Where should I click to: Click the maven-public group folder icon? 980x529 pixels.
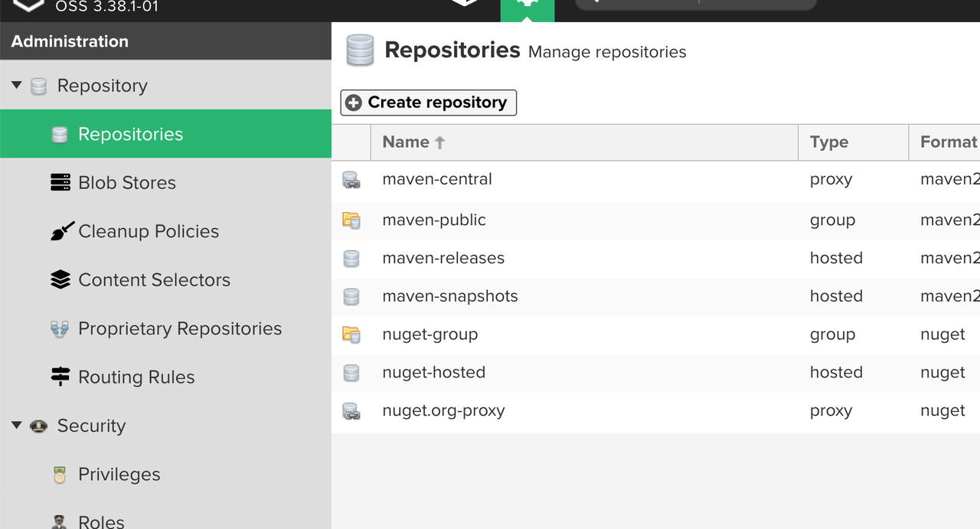351,220
